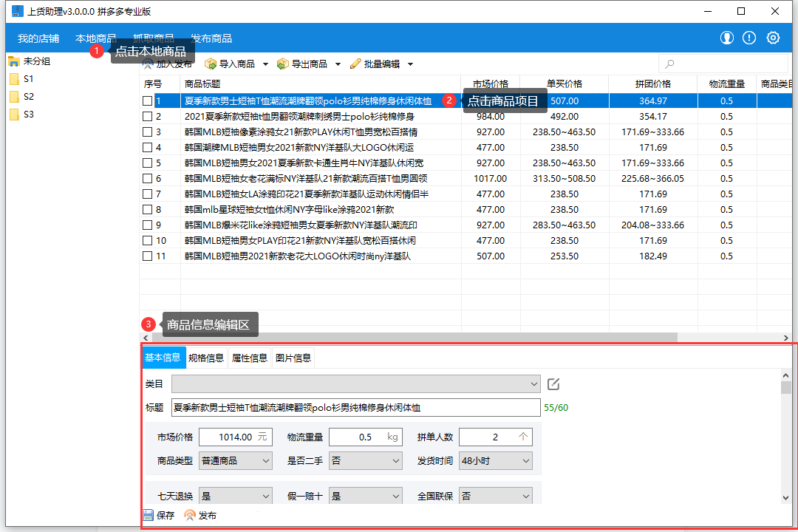Open the 全国联保 dropdown
The image size is (798, 532).
[x=496, y=496]
